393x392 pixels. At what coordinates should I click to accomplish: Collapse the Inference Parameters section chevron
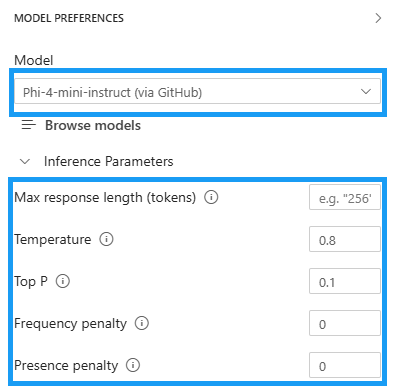click(x=25, y=162)
